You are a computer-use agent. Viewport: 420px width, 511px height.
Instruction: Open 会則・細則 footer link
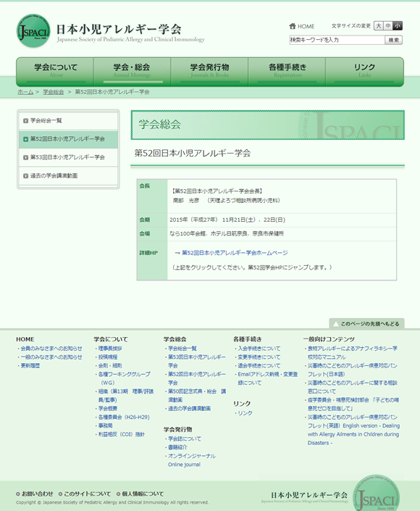(x=110, y=365)
